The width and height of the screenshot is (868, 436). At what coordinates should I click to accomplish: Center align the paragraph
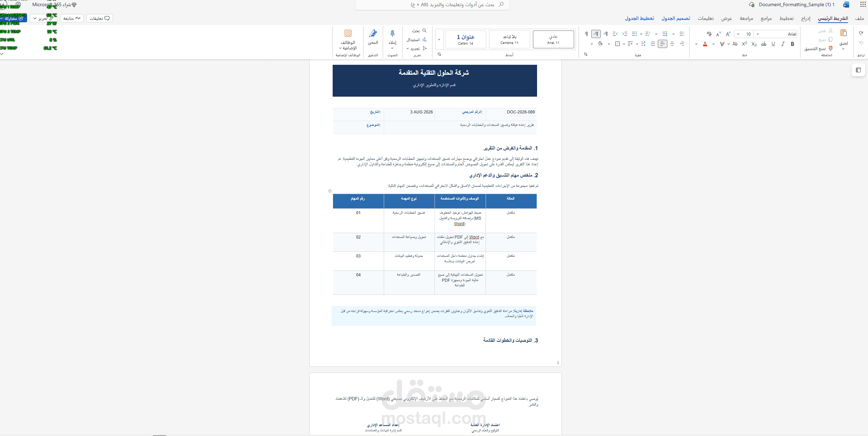672,44
